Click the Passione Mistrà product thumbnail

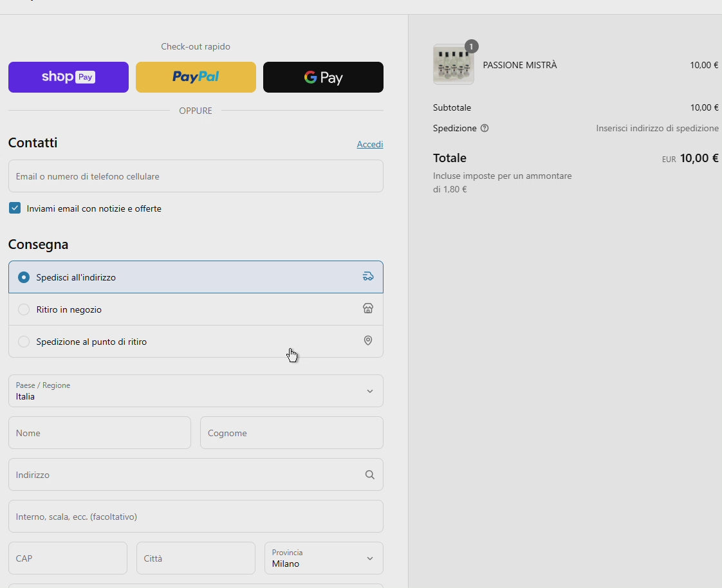453,64
